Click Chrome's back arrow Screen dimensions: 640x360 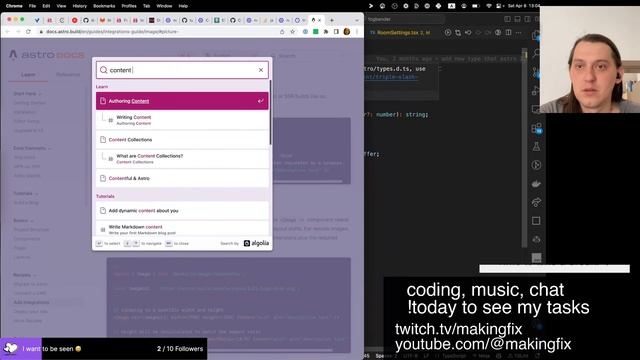(8, 31)
